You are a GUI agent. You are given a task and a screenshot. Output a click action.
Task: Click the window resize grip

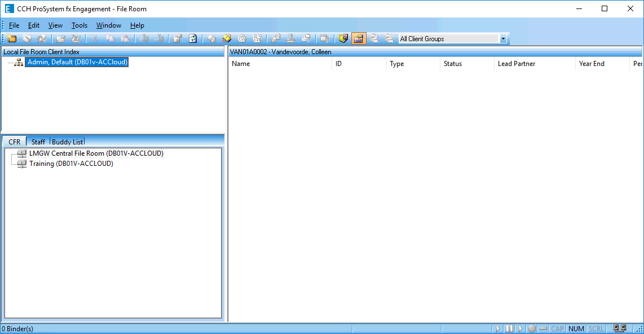[639, 329]
